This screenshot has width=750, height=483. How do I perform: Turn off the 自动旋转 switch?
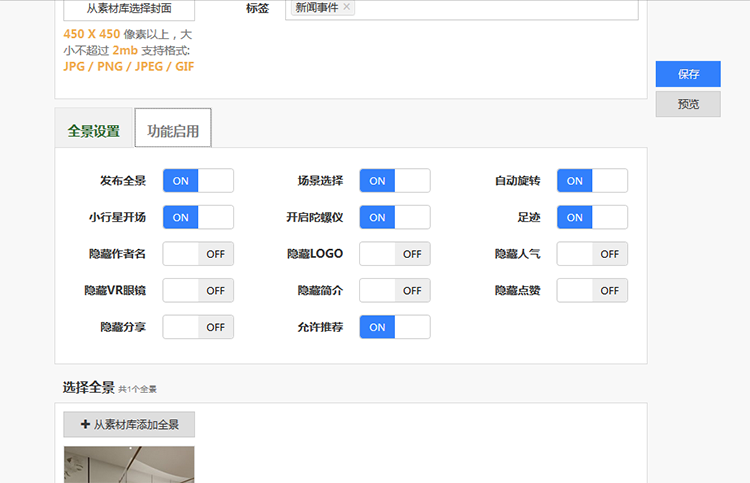[592, 181]
